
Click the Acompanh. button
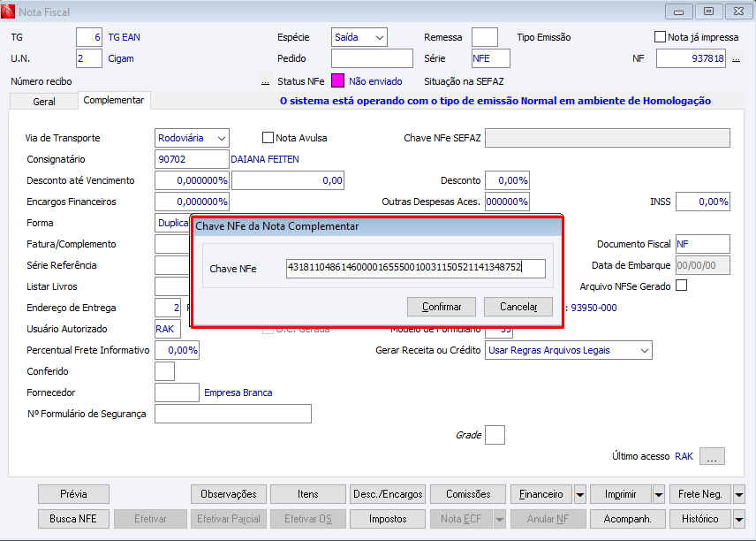coord(628,519)
